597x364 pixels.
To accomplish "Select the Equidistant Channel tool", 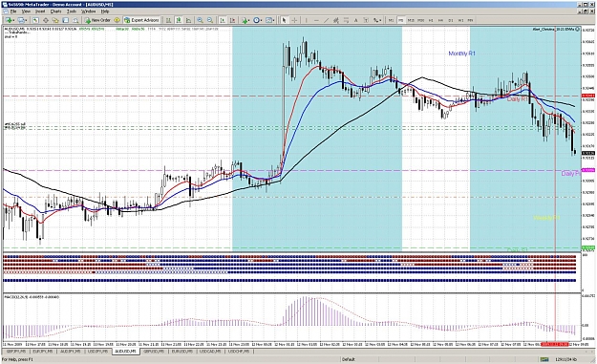I will [x=336, y=20].
